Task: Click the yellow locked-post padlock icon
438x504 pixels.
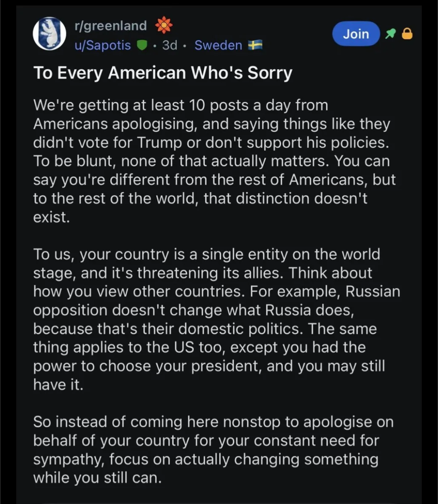Action: coord(407,33)
